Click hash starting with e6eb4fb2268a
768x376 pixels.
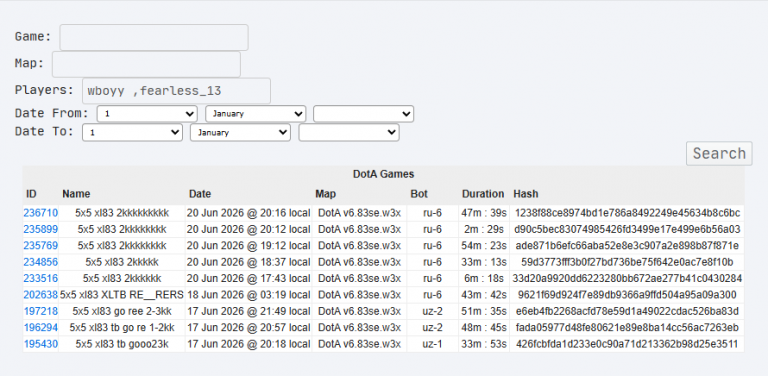tap(627, 311)
